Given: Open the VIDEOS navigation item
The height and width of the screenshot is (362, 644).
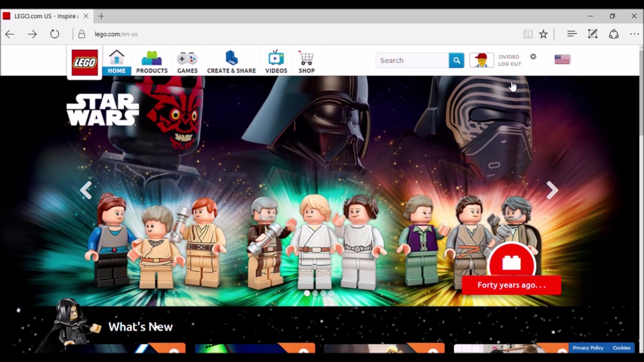Looking at the screenshot, I should pyautogui.click(x=276, y=62).
